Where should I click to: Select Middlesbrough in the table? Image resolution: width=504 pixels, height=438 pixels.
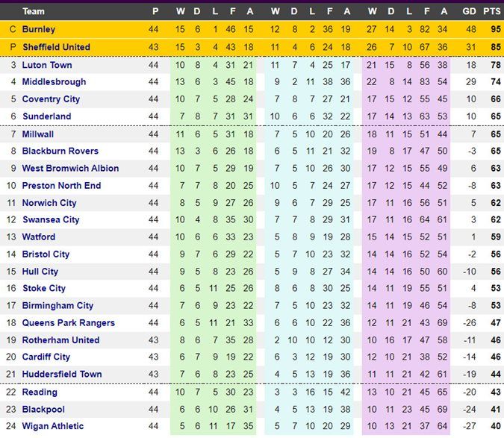point(54,81)
